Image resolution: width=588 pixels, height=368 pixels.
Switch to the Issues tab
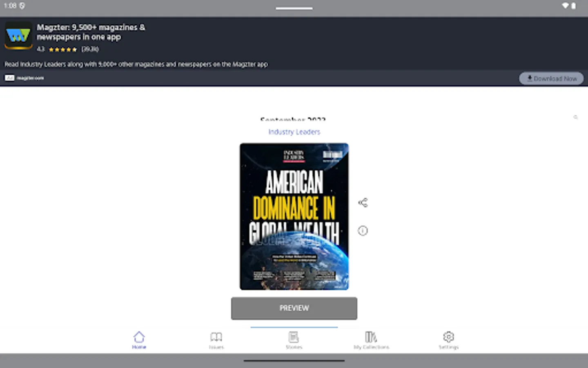tap(216, 340)
